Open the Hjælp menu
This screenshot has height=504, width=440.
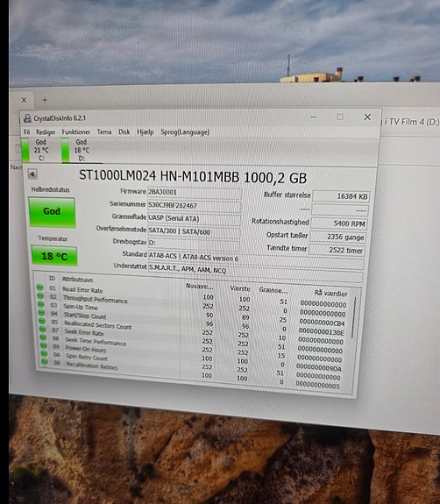(x=145, y=132)
